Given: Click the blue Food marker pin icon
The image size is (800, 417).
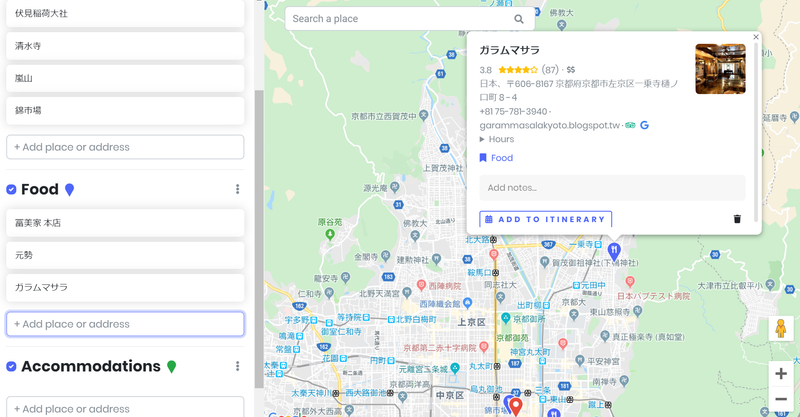Looking at the screenshot, I should click(x=70, y=190).
